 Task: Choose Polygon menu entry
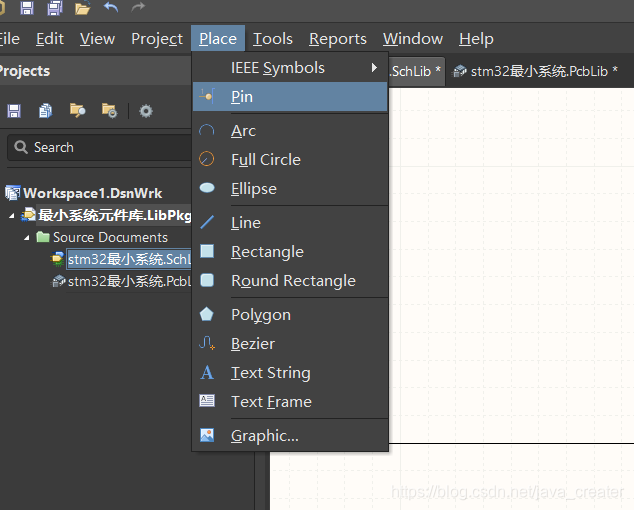[x=290, y=315]
